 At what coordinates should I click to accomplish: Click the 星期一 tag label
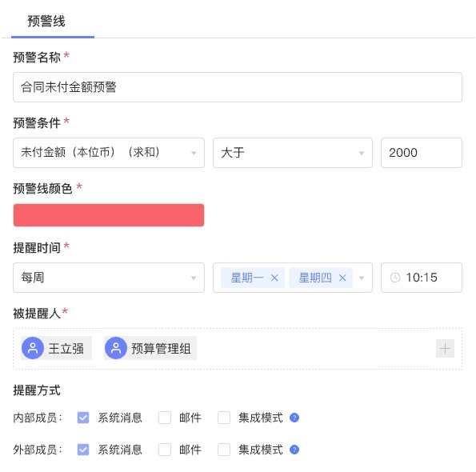pos(247,278)
